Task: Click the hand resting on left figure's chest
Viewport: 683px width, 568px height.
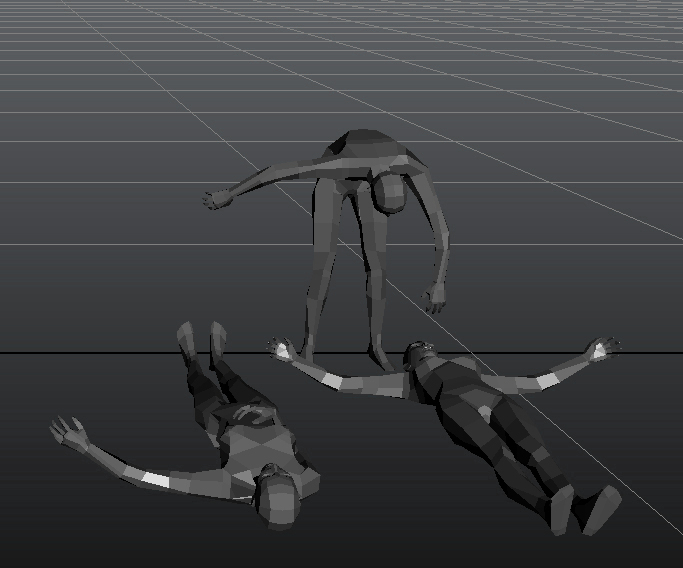Action: click(x=254, y=413)
